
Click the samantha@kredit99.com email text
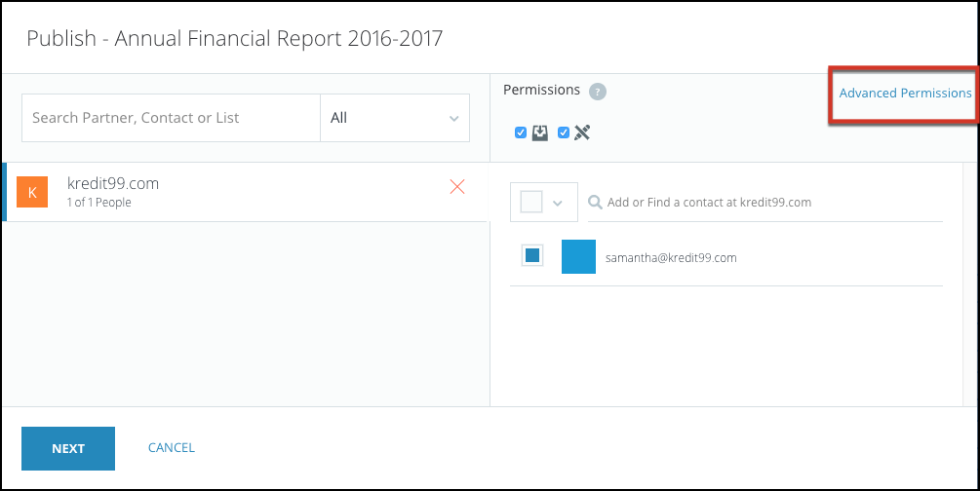click(x=671, y=257)
